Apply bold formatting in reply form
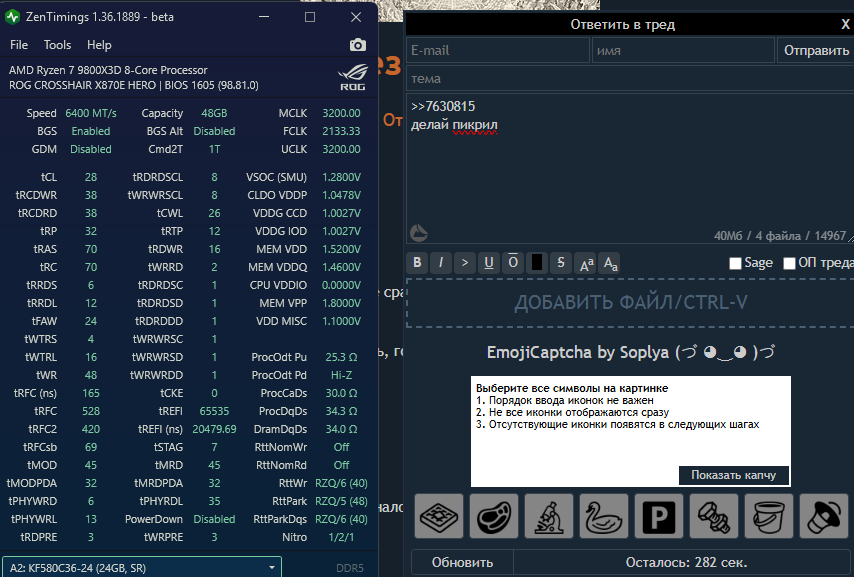Viewport: 854px width, 577px height. pos(417,263)
